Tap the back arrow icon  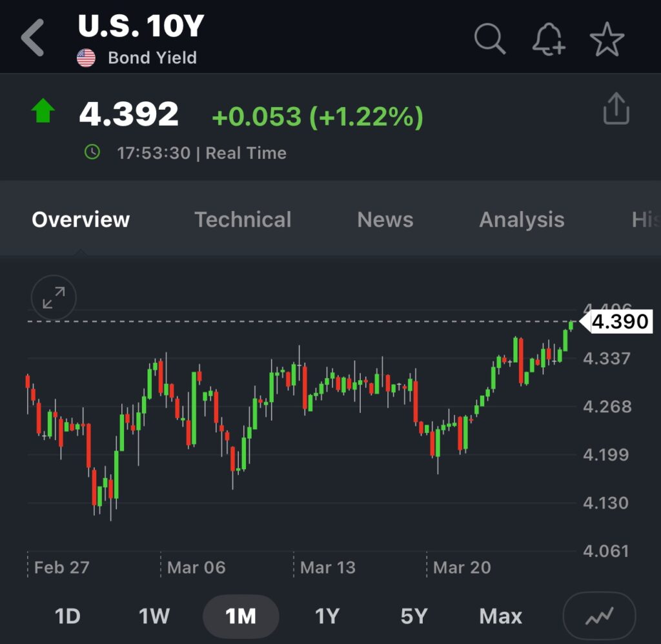click(x=33, y=38)
